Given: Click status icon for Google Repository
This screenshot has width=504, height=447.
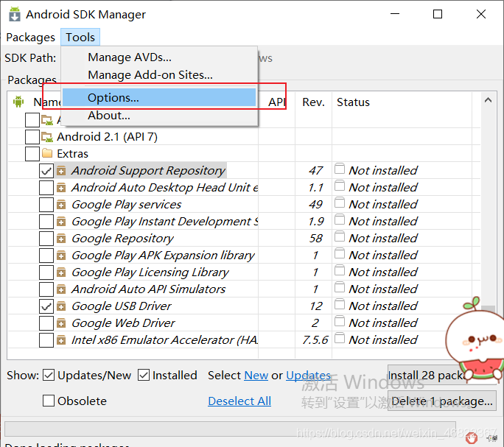Looking at the screenshot, I should point(340,236).
